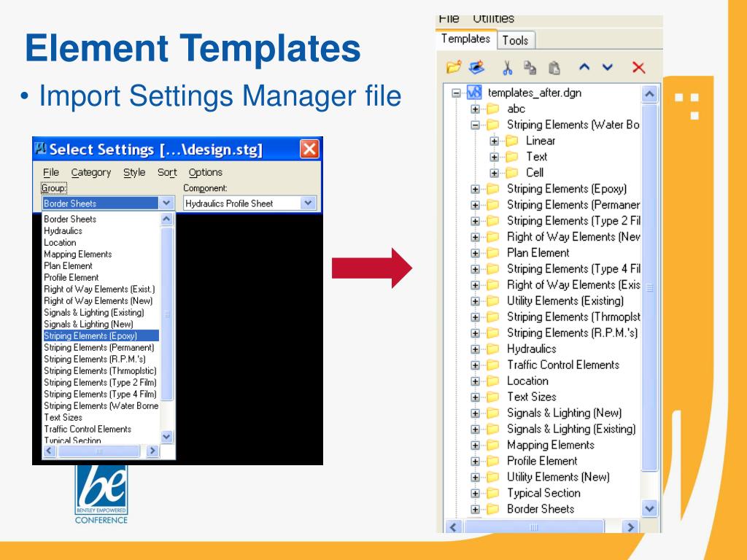Select Utility Elements (Existing) in the tree

[565, 301]
